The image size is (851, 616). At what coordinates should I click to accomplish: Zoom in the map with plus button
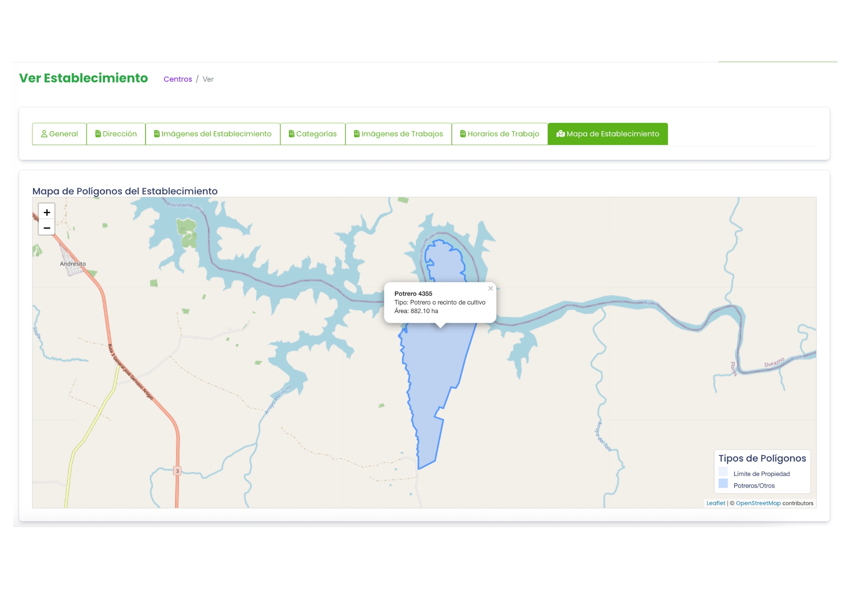pos(47,212)
